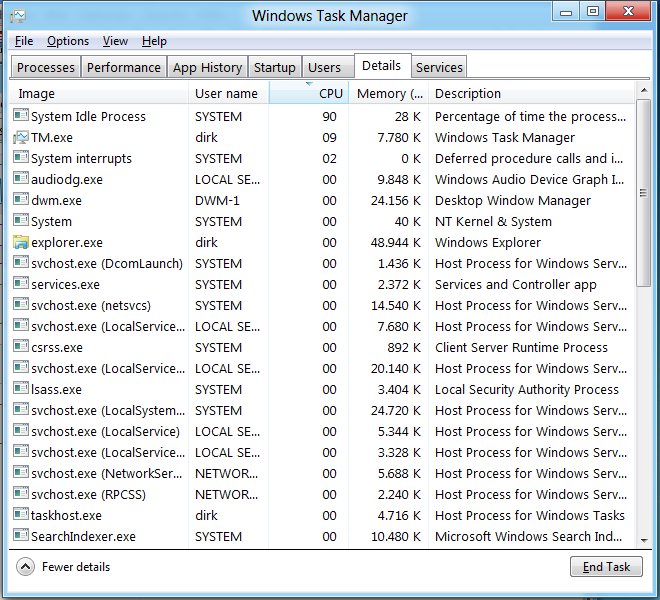Image resolution: width=660 pixels, height=600 pixels.
Task: Click the svchost.exe (LocalSystem... icon
Action: pyautogui.click(x=21, y=409)
